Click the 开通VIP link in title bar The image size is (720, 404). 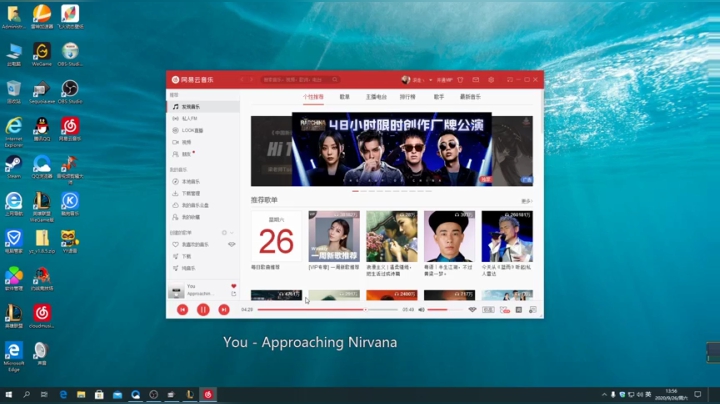tap(444, 80)
